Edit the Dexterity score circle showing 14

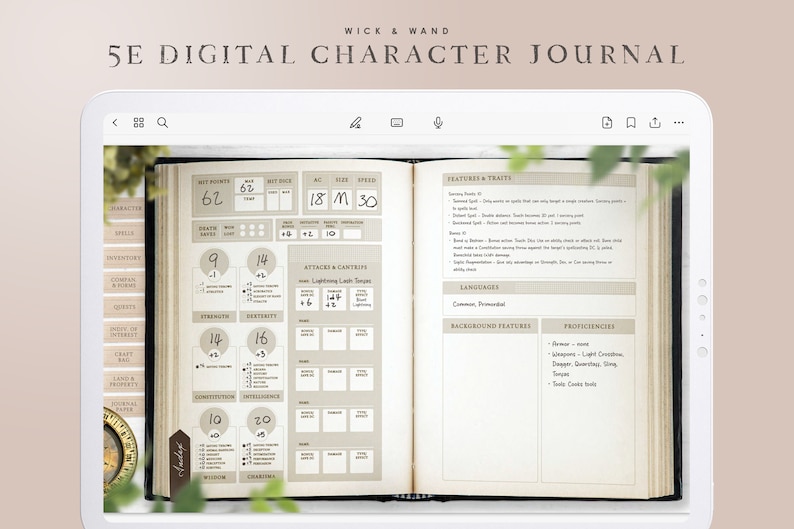261,260
